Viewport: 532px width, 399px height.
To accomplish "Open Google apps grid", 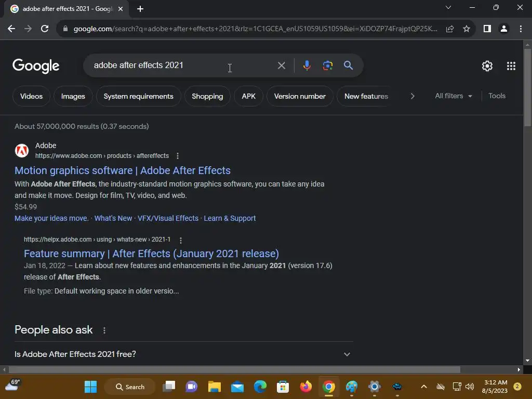I will click(x=511, y=66).
